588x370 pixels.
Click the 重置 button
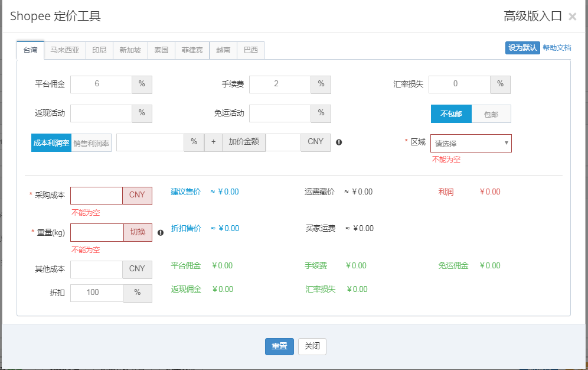[279, 346]
